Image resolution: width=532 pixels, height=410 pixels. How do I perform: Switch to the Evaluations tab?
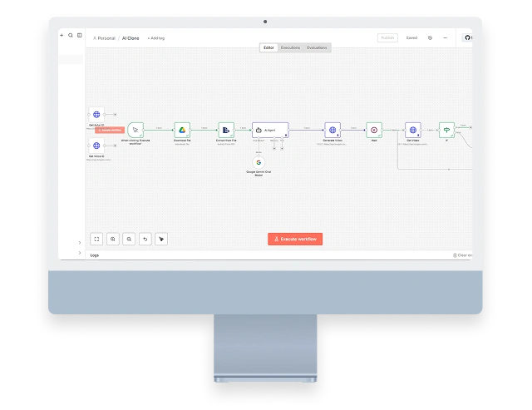(x=317, y=48)
